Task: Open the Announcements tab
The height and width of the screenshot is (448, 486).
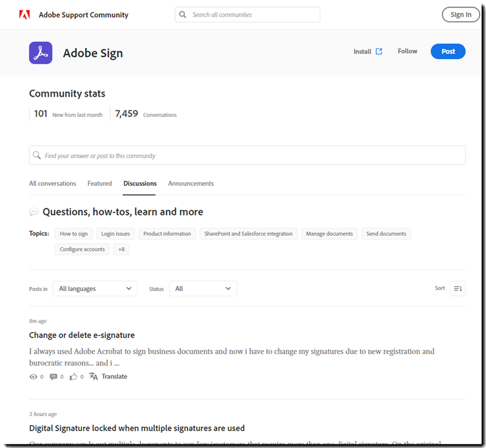Action: [x=191, y=183]
